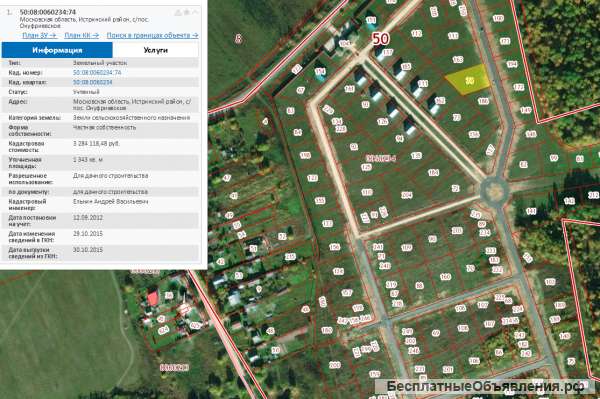
Task: Follow the Поиск в границах объекта link
Action: click(x=152, y=35)
